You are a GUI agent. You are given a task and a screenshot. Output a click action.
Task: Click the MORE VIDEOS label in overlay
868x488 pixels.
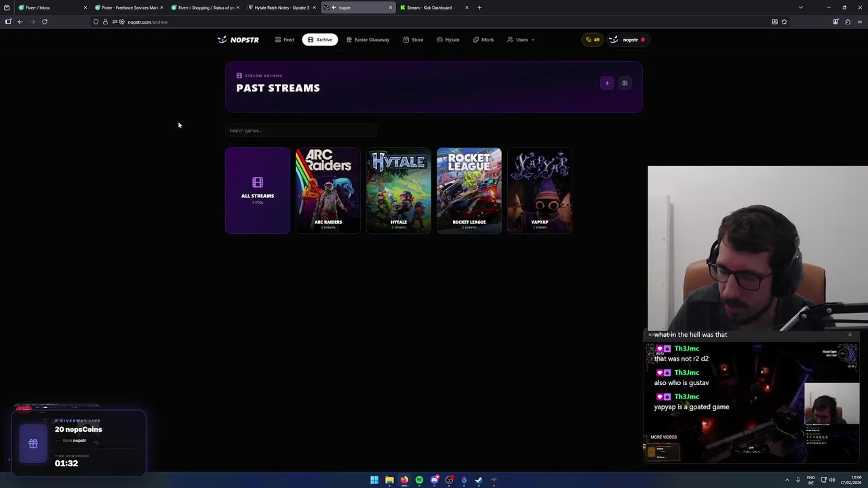coord(663,437)
